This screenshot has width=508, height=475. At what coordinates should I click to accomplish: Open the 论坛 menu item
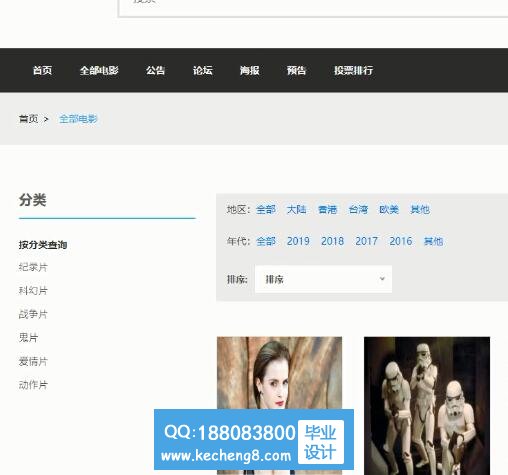coord(202,70)
